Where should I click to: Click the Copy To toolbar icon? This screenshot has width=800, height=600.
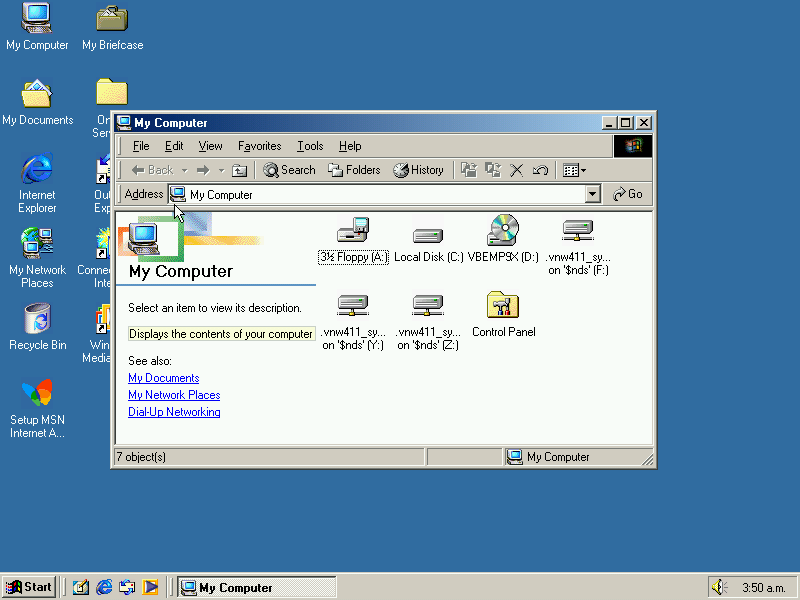493,170
